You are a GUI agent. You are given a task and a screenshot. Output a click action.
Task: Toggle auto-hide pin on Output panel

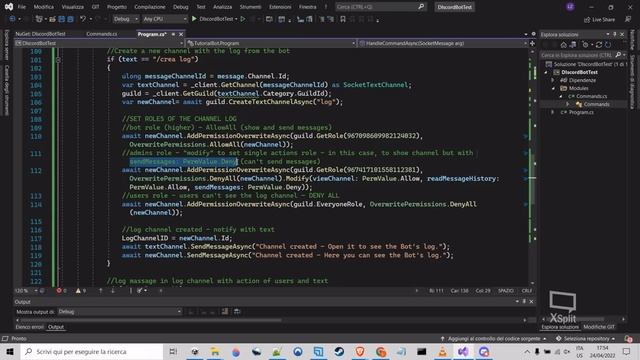point(524,302)
